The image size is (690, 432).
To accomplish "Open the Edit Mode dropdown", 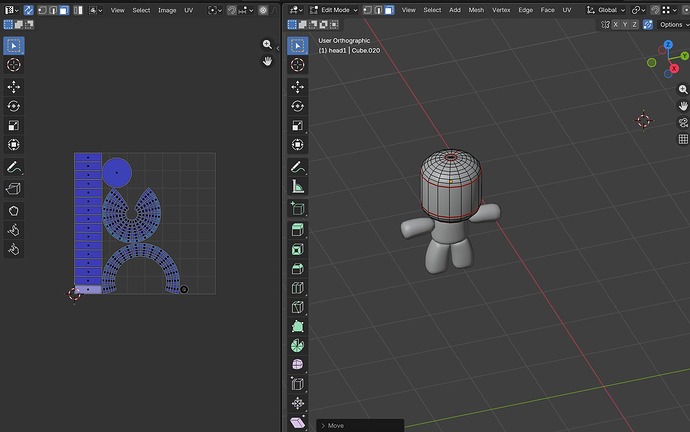I will tap(334, 10).
